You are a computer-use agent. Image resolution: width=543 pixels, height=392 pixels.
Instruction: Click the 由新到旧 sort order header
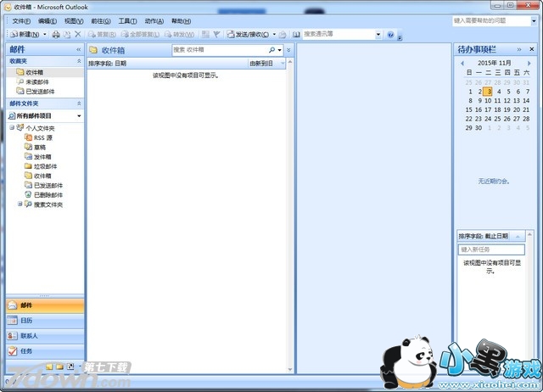coord(267,64)
